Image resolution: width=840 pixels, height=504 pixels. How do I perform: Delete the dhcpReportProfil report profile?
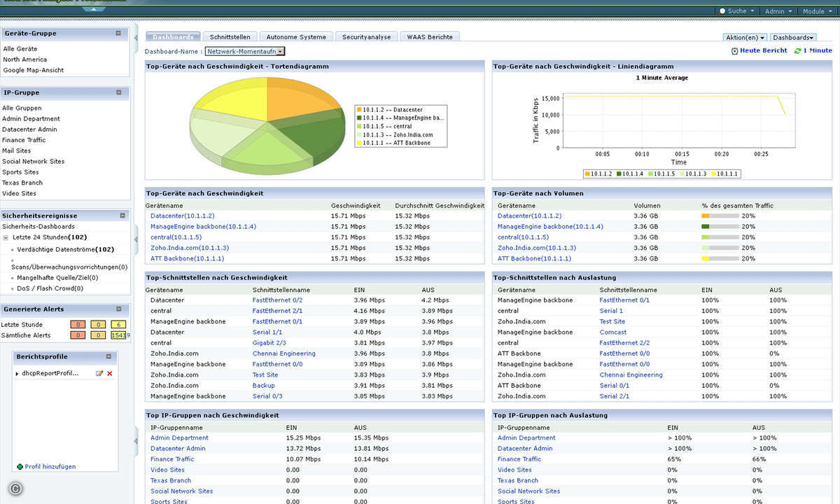pyautogui.click(x=110, y=374)
